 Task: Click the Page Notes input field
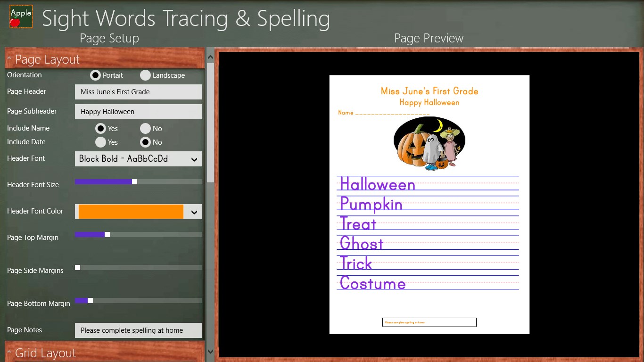[x=138, y=330]
